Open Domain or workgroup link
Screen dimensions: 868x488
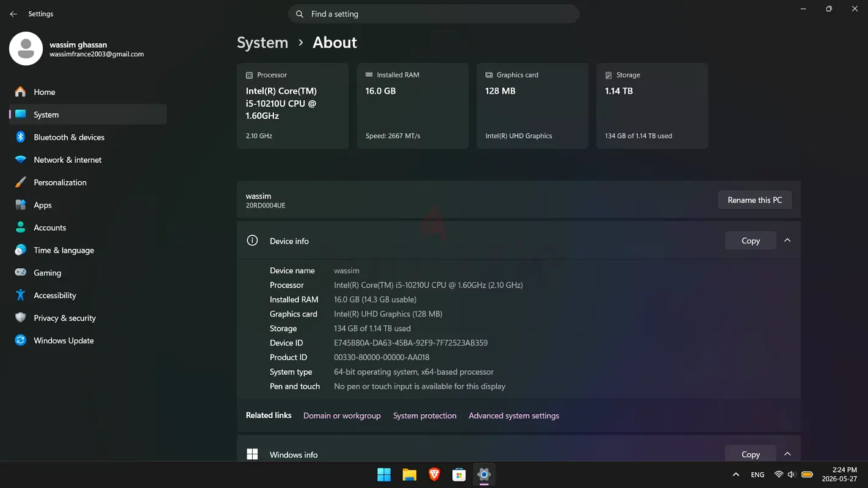pos(342,416)
